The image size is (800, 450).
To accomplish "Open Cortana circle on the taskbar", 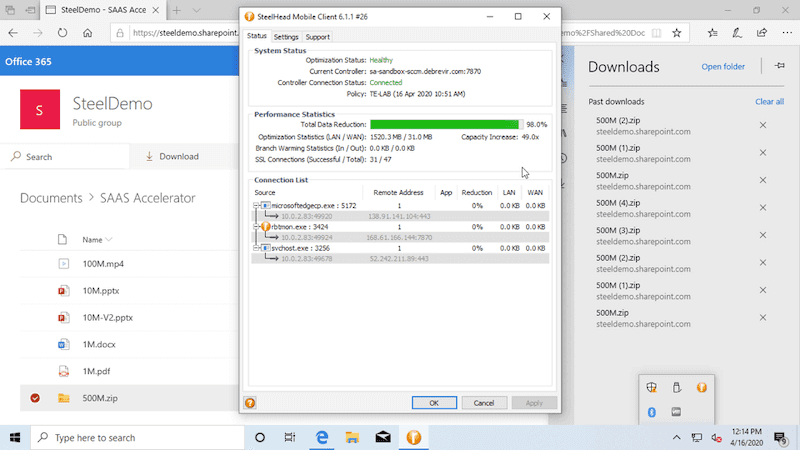I will [260, 437].
